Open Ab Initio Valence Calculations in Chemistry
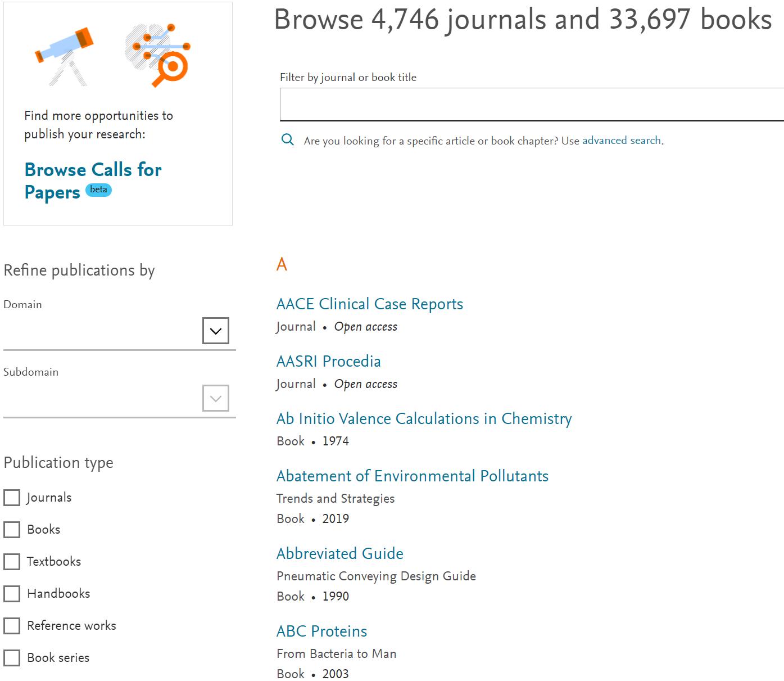This screenshot has height=681, width=784. click(424, 419)
